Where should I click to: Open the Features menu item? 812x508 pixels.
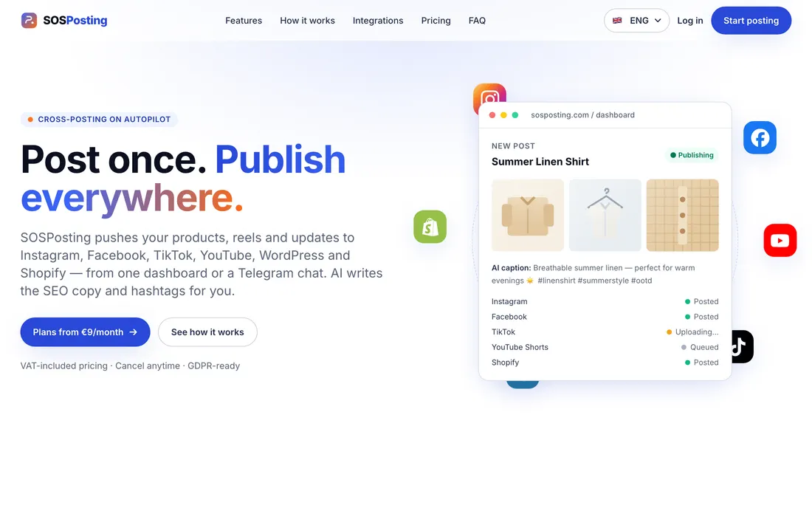(x=244, y=21)
